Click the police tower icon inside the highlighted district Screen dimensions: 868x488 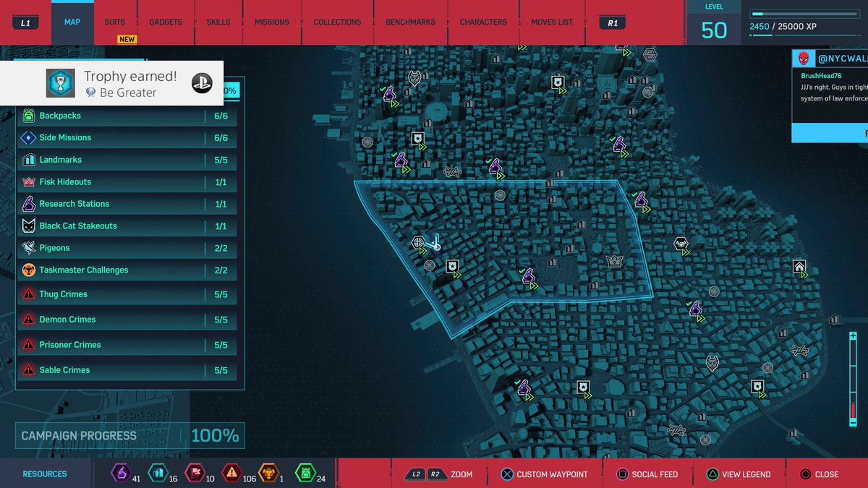tap(452, 267)
